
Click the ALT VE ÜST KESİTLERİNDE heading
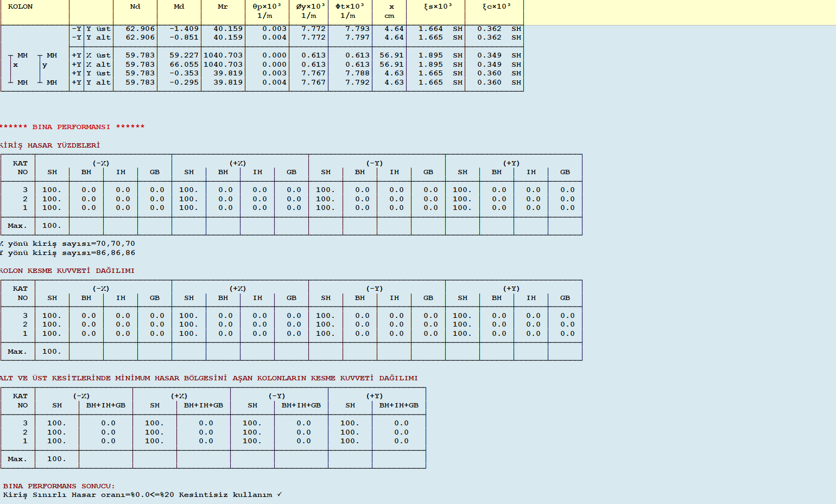(x=209, y=378)
